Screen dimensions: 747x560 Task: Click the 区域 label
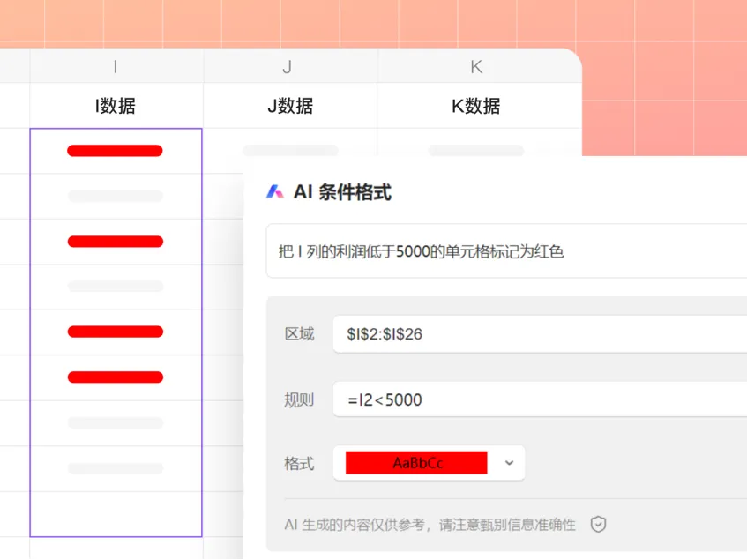pos(299,334)
